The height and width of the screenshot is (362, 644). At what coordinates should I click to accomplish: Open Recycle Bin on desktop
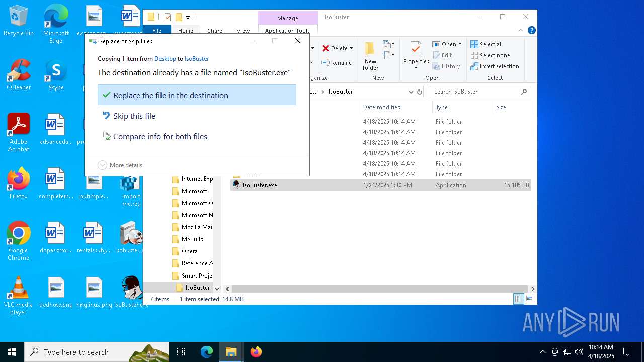click(x=19, y=21)
